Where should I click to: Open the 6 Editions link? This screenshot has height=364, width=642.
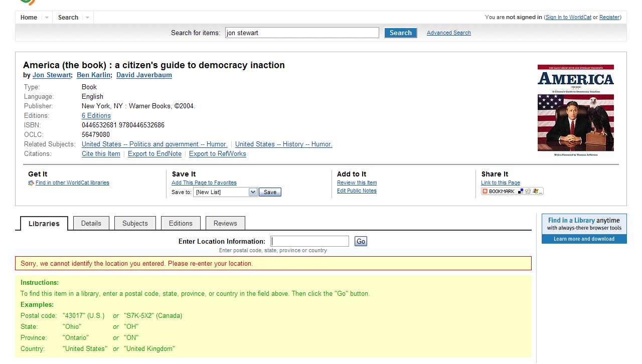96,116
